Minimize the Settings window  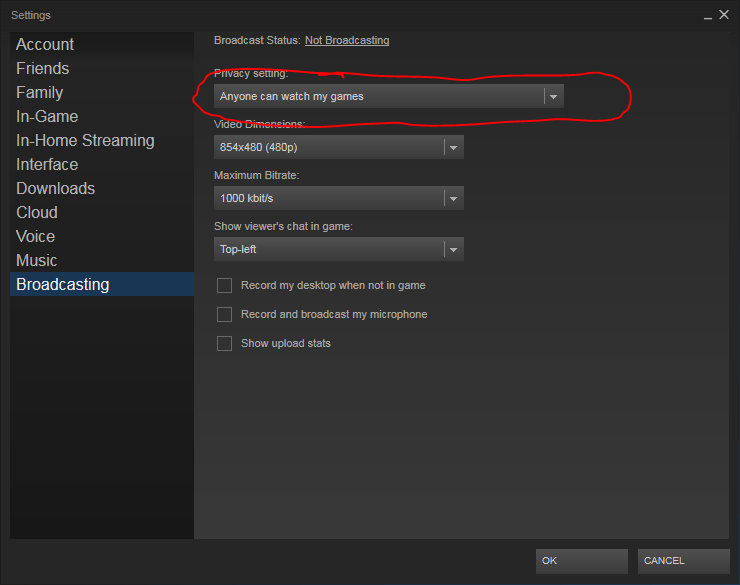tap(708, 16)
